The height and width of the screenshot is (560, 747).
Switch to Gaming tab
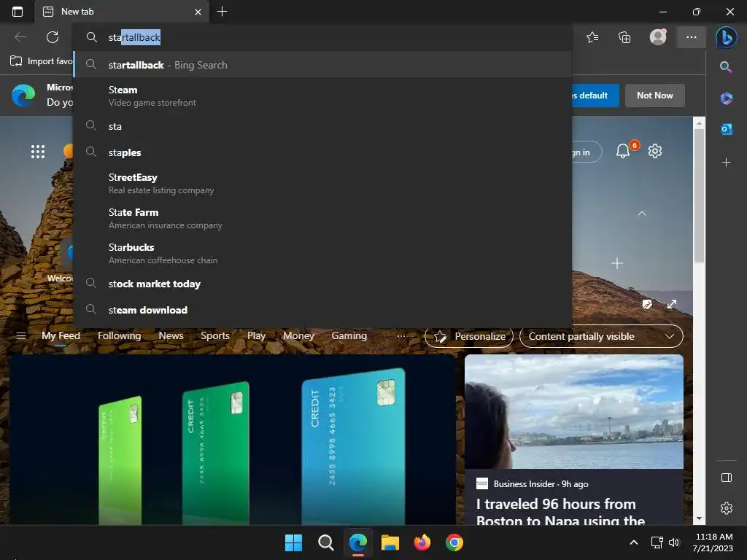pos(349,335)
